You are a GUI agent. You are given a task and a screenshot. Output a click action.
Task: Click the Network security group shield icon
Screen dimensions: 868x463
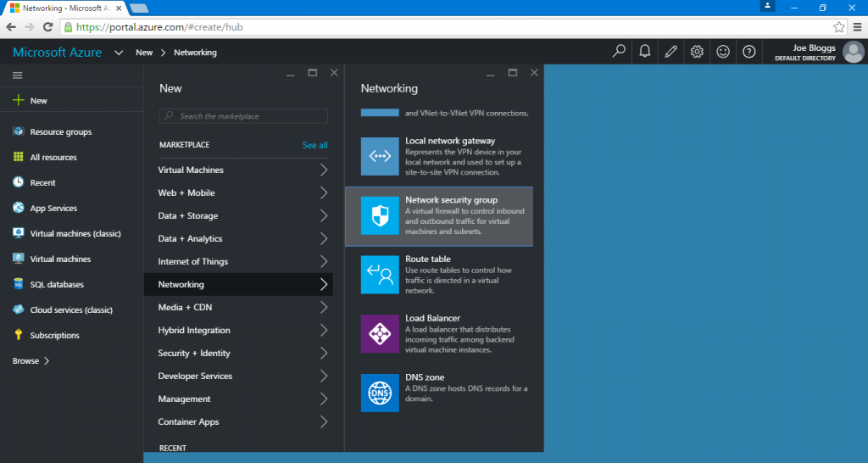[x=380, y=215]
